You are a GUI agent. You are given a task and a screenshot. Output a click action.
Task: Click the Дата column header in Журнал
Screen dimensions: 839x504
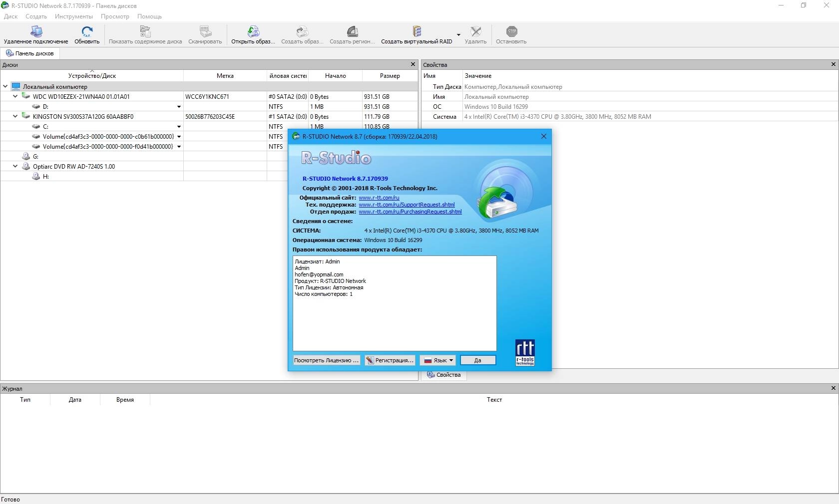[x=75, y=400]
